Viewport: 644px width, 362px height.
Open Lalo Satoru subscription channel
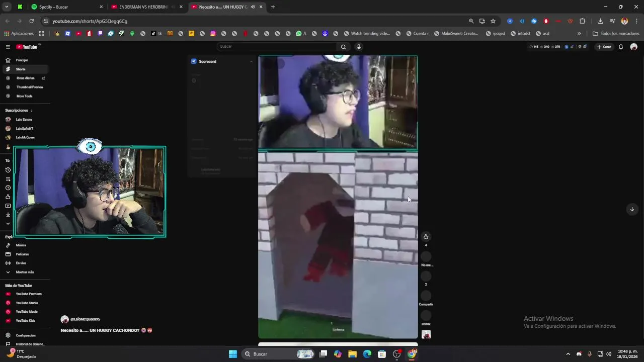24,120
